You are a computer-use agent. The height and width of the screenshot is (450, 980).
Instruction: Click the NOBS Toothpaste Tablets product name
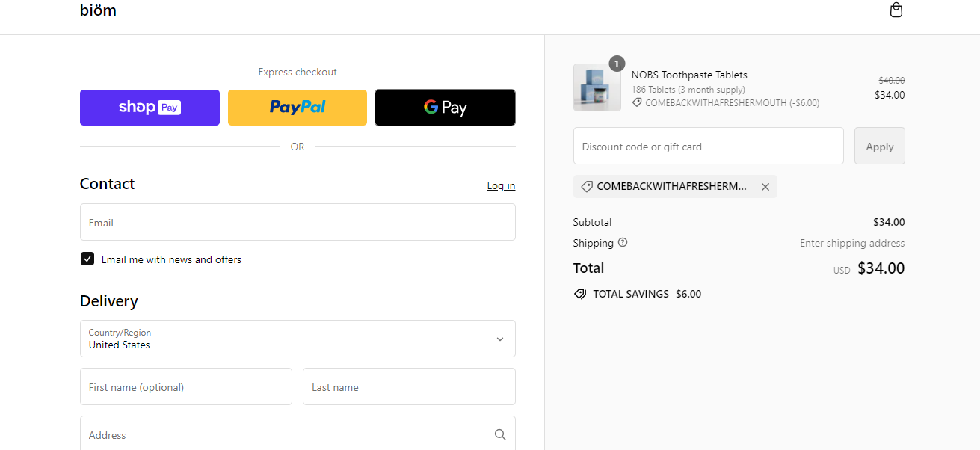tap(689, 75)
